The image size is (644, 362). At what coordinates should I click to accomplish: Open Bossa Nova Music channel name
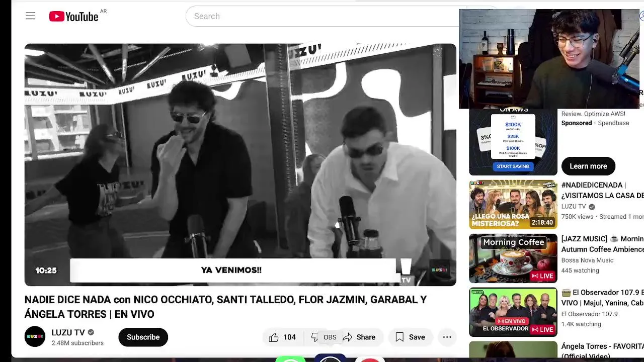point(587,260)
